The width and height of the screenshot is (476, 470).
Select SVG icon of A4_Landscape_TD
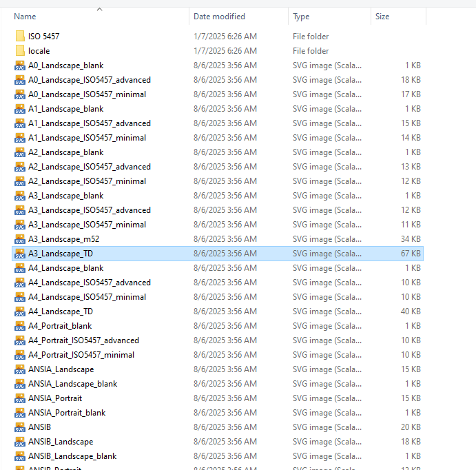20,311
